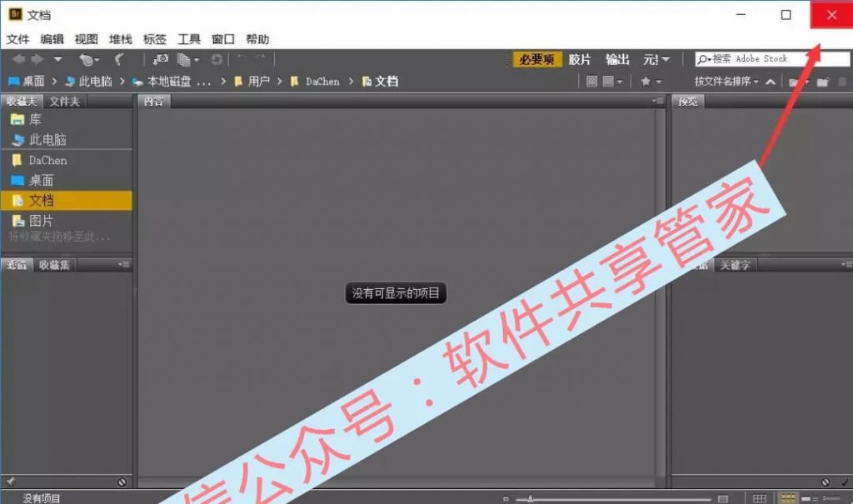Expand chevron after DaChen in path bar
This screenshot has height=504, width=853.
pos(351,81)
